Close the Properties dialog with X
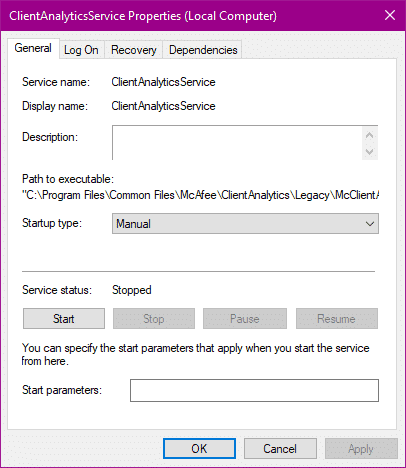Image resolution: width=406 pixels, height=468 pixels. 390,15
